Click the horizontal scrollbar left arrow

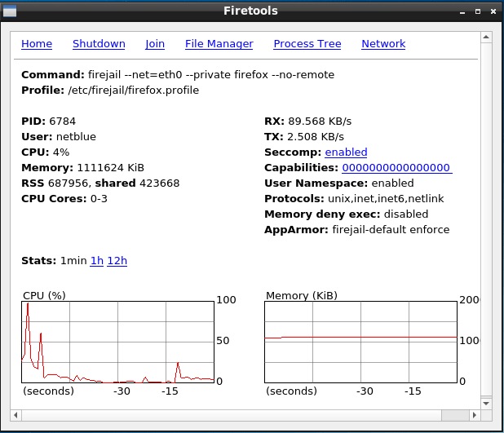point(15,415)
